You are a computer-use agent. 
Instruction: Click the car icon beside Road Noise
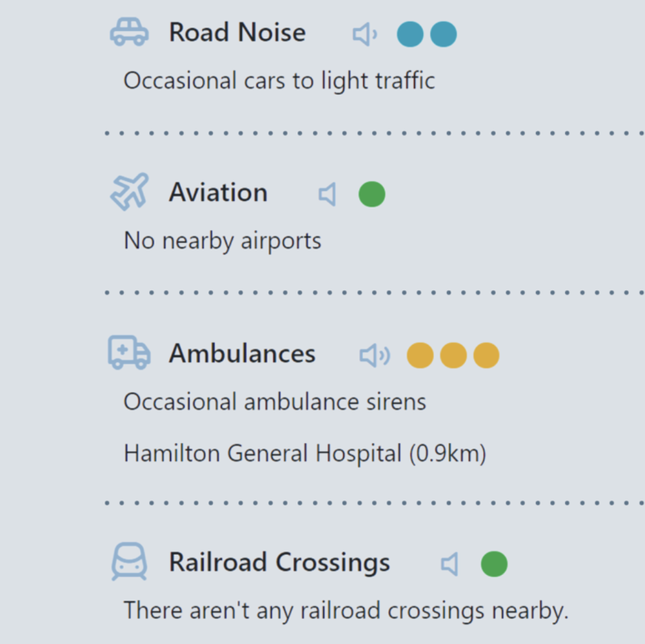point(129,32)
